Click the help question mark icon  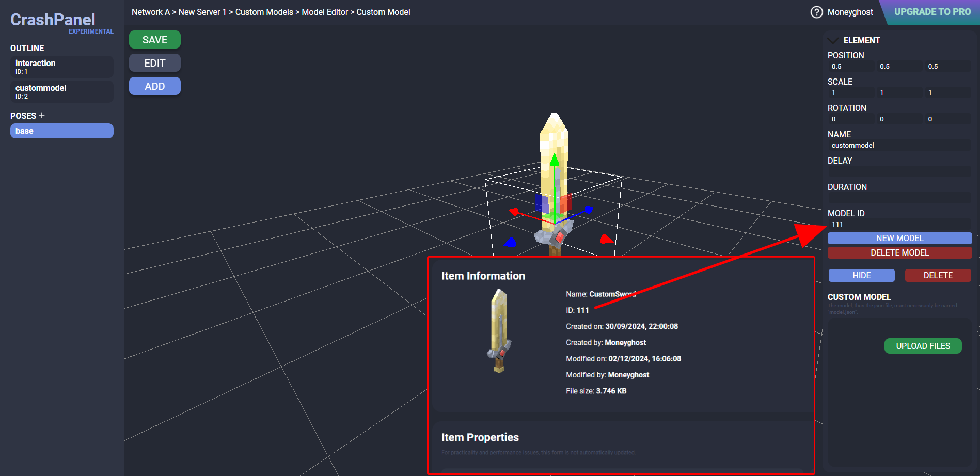[816, 12]
